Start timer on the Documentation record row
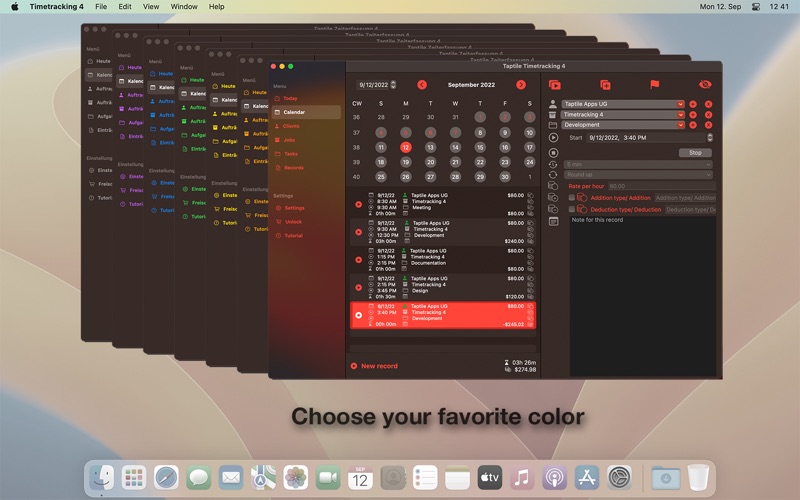Viewport: 800px width, 500px height. pyautogui.click(x=359, y=260)
